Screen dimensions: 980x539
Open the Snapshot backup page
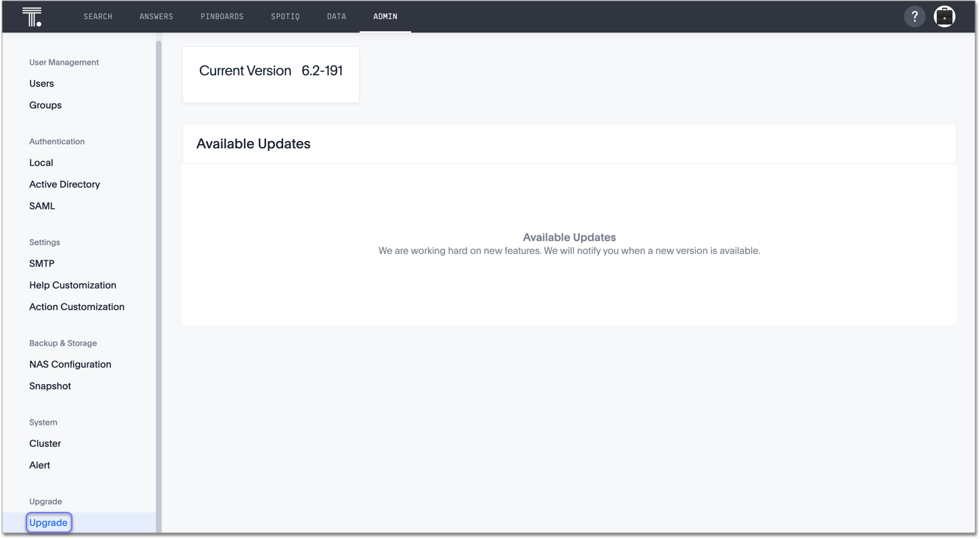coord(49,386)
